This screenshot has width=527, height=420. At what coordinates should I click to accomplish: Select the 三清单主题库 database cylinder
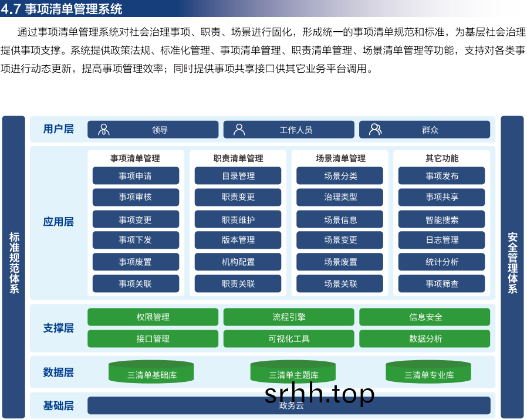click(293, 372)
